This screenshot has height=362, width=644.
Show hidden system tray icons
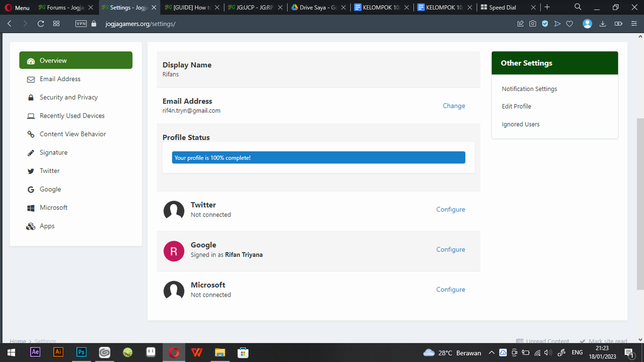(492, 353)
